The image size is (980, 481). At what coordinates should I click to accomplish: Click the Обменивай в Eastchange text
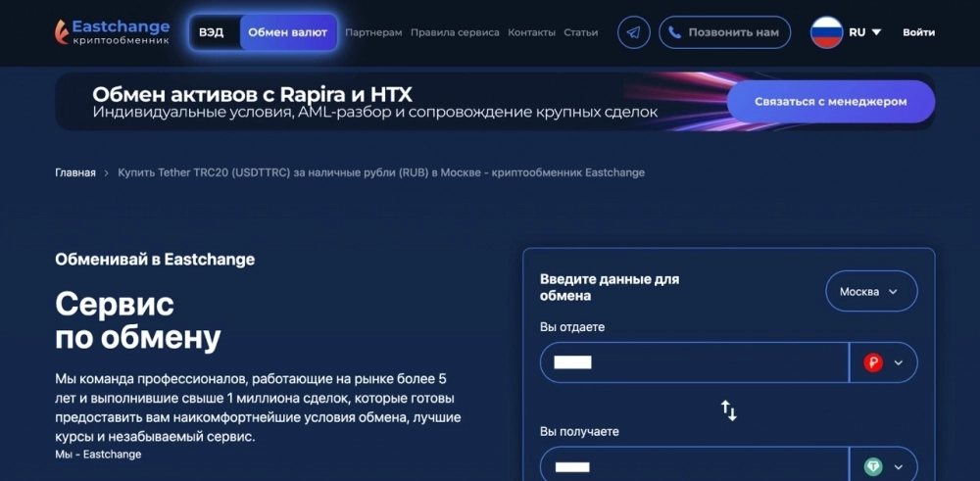[155, 260]
